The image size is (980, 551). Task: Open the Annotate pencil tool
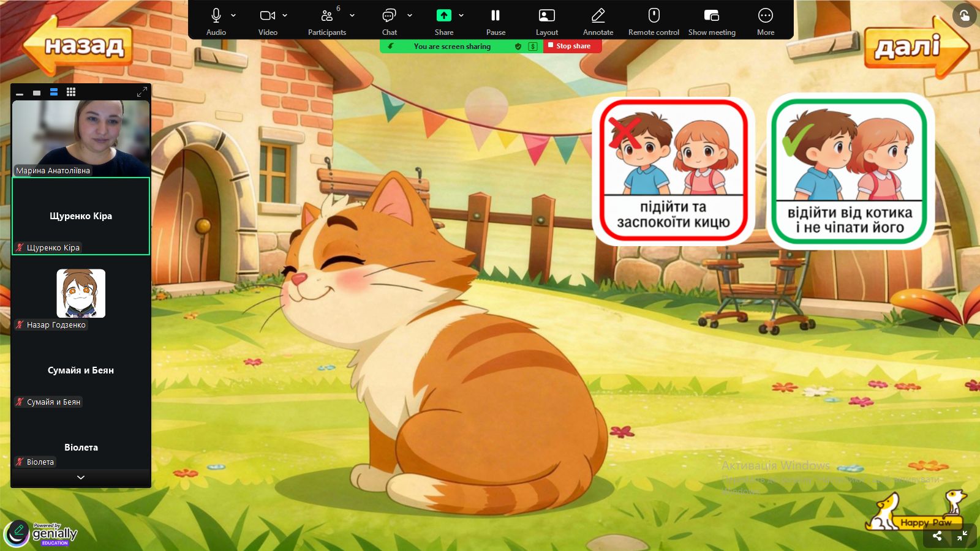598,16
